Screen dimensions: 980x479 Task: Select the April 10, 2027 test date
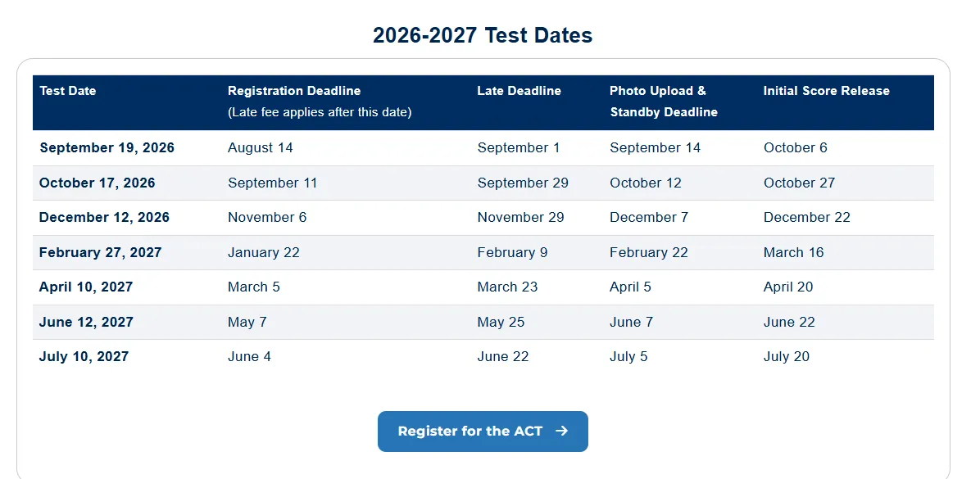(x=85, y=287)
